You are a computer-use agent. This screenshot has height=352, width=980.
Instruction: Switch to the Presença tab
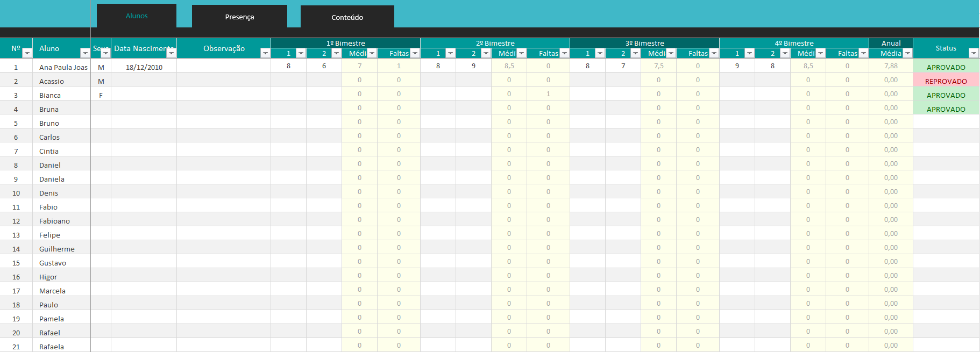pos(239,17)
